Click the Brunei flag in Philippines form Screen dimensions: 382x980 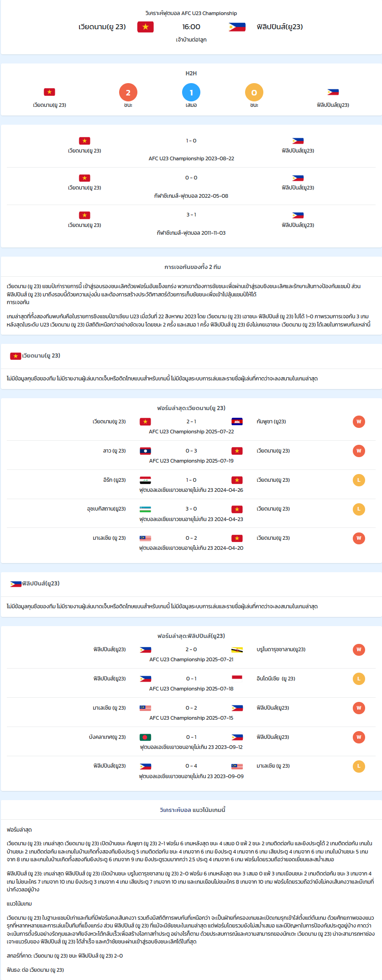click(x=237, y=649)
